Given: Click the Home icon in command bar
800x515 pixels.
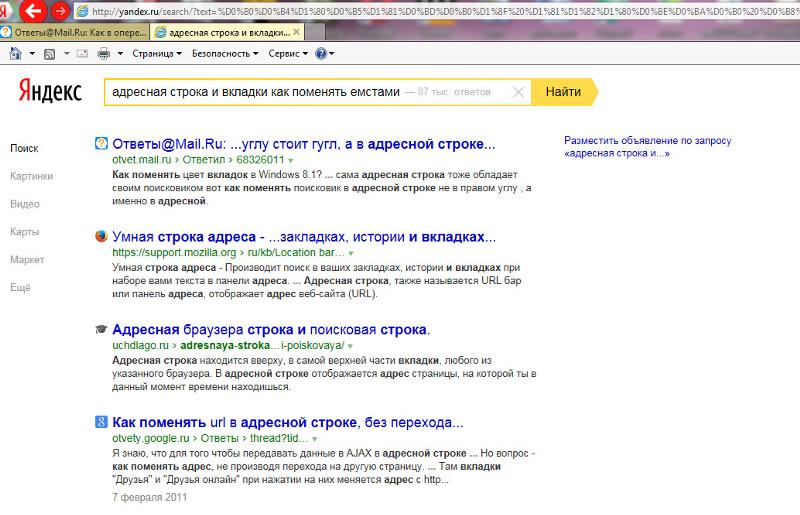Looking at the screenshot, I should (16, 53).
